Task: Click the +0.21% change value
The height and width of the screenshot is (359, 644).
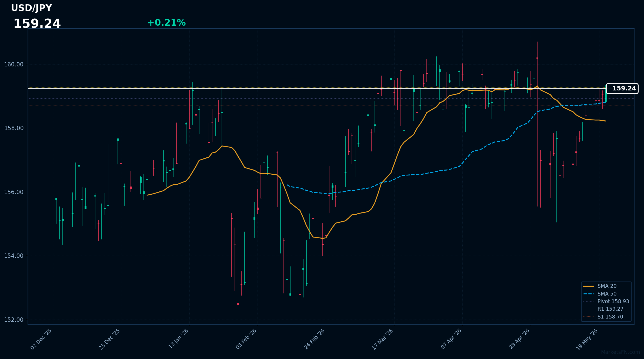Action: [x=166, y=23]
